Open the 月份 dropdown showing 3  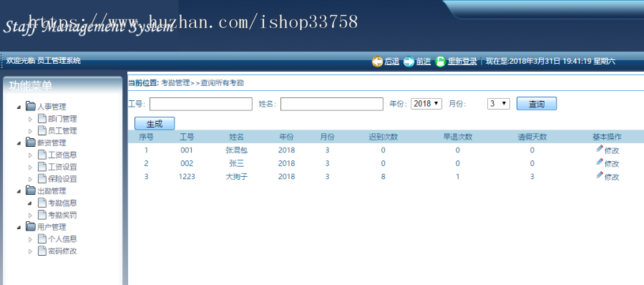(498, 104)
